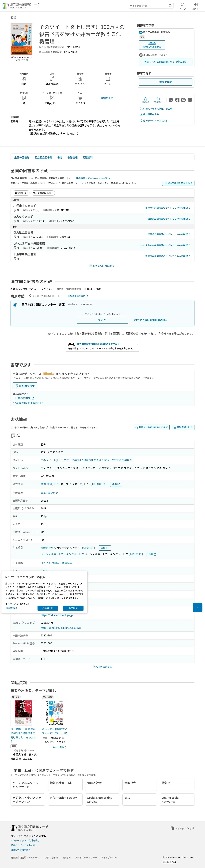Click 地域の図書館を設定する button
Screen dimensions: 205x868
coord(178,183)
